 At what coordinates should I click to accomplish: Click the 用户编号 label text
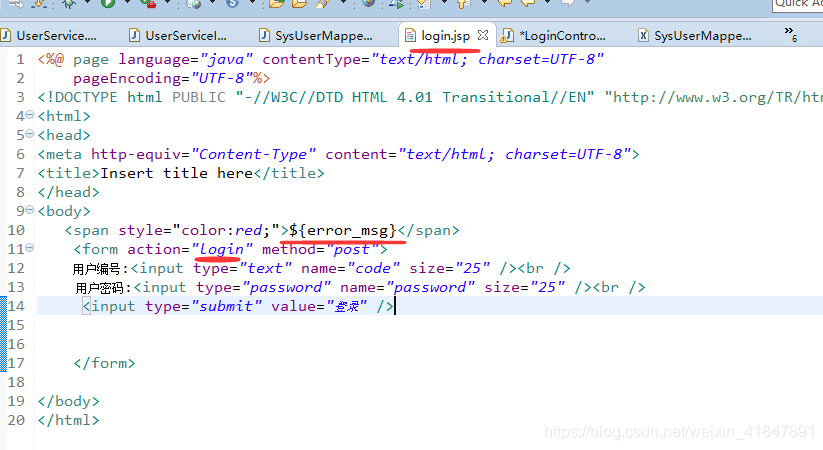pyautogui.click(x=97, y=269)
